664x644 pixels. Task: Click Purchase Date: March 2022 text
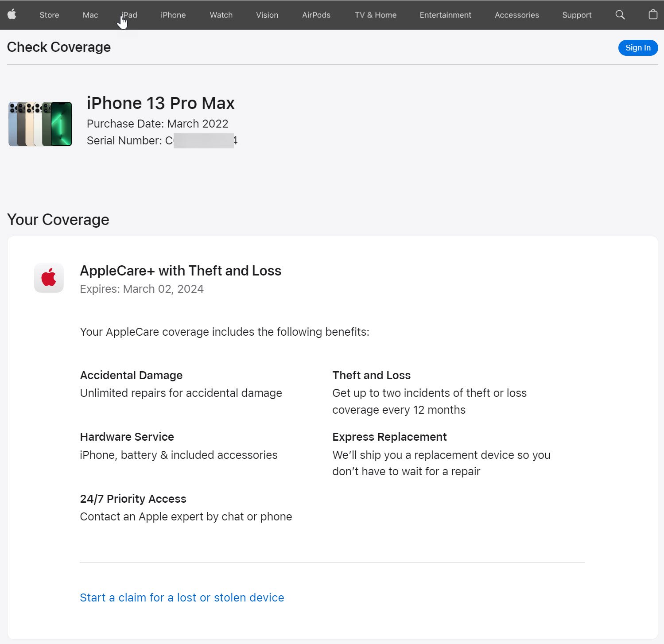tap(158, 124)
